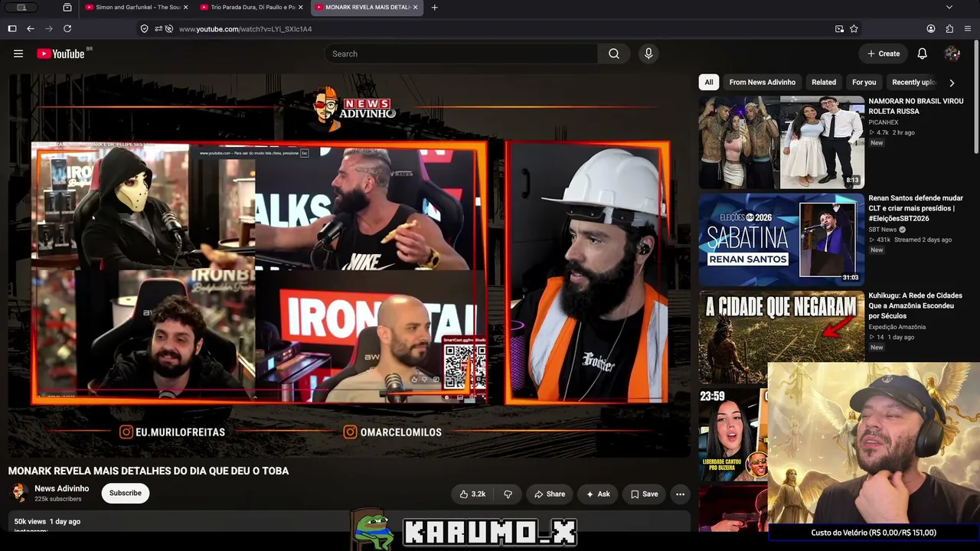The image size is (980, 551).
Task: Reload the current page
Action: point(67,29)
